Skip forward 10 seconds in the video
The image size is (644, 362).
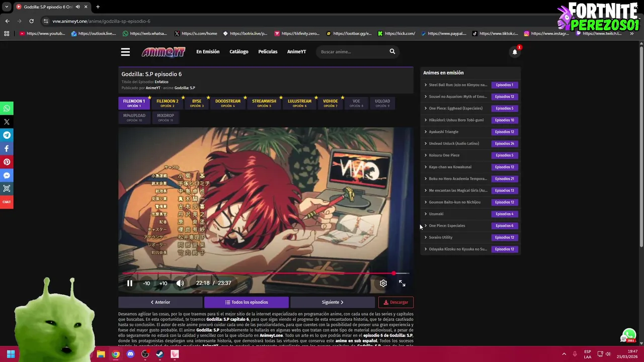click(x=163, y=283)
